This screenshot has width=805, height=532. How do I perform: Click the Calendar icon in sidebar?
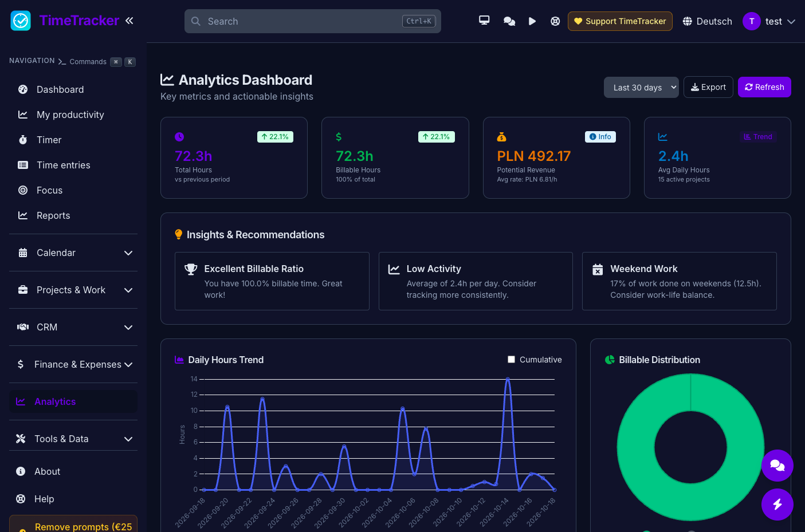tap(23, 253)
